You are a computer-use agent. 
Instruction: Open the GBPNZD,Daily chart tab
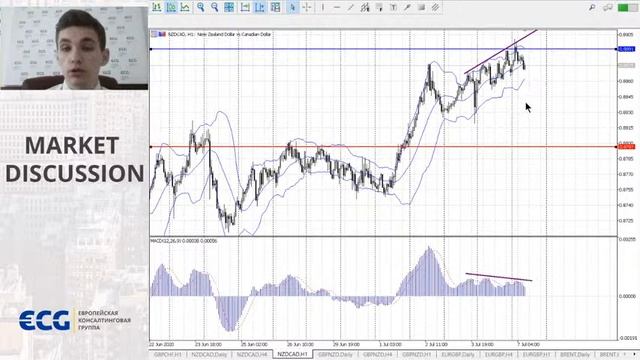[x=335, y=354]
